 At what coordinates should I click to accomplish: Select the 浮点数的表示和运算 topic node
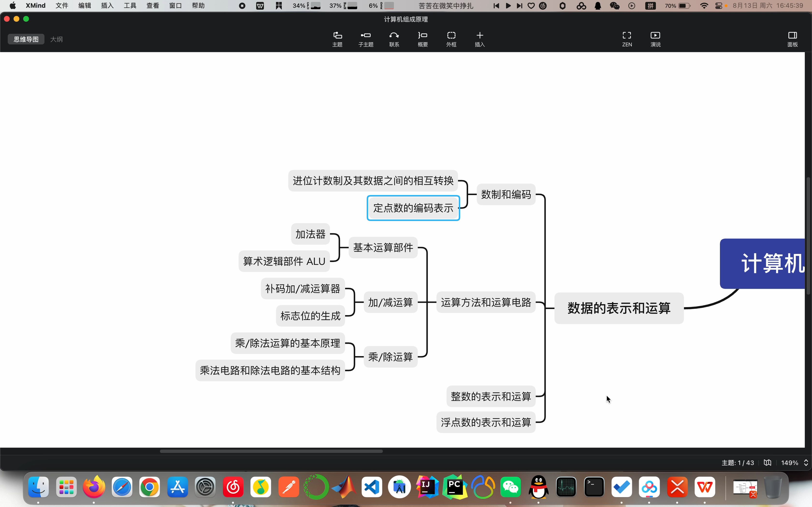pos(486,422)
